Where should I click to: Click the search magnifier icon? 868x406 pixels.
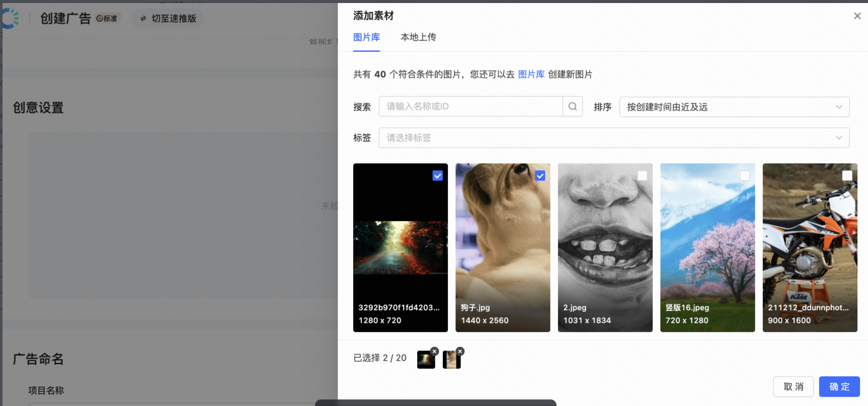pos(573,107)
